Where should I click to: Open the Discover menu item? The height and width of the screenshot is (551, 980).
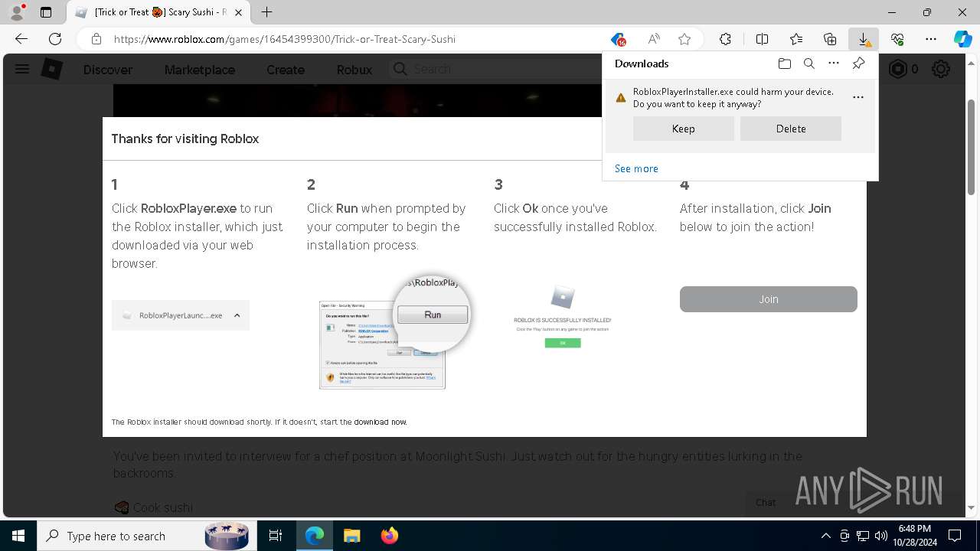108,70
